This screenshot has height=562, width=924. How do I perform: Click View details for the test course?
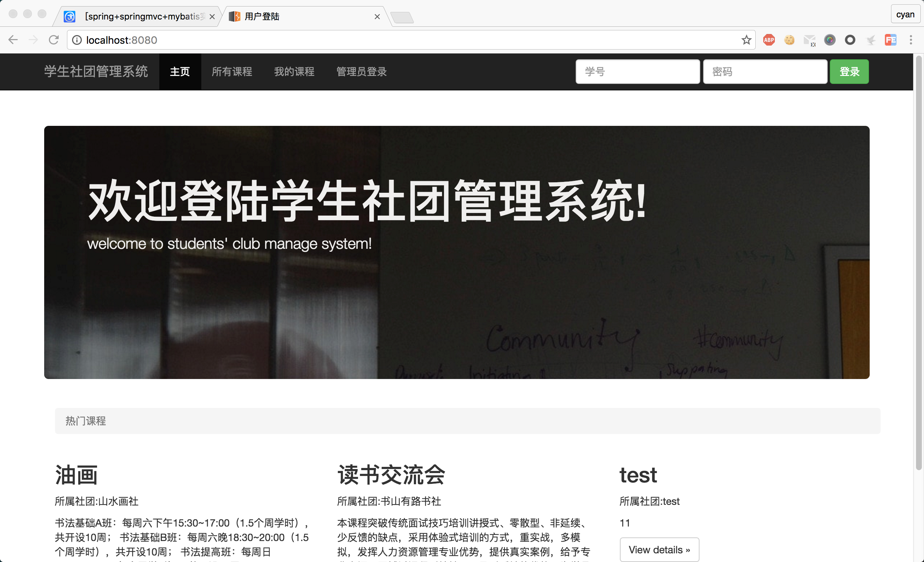pyautogui.click(x=659, y=549)
